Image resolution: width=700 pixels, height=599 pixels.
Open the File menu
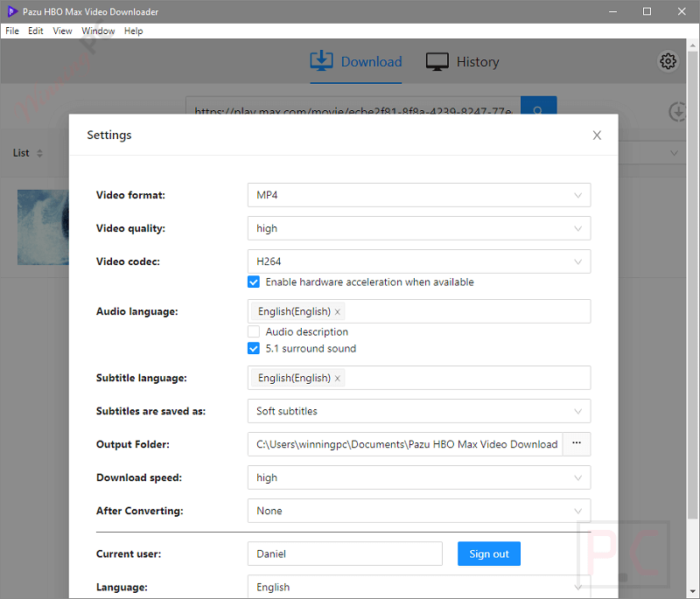click(12, 31)
